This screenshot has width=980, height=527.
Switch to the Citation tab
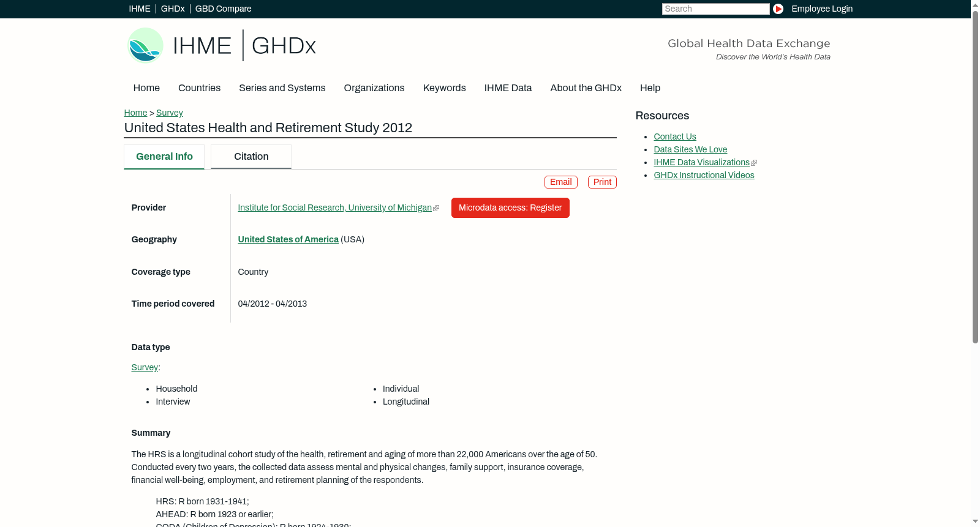[251, 157]
